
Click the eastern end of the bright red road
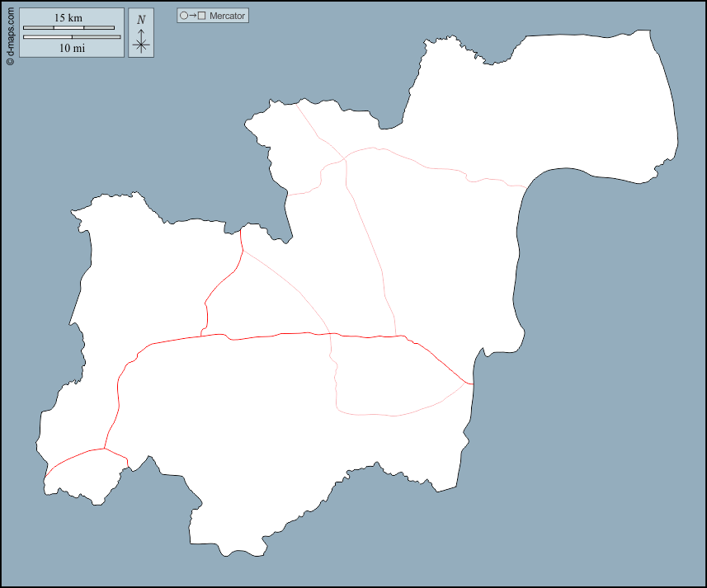pyautogui.click(x=471, y=383)
